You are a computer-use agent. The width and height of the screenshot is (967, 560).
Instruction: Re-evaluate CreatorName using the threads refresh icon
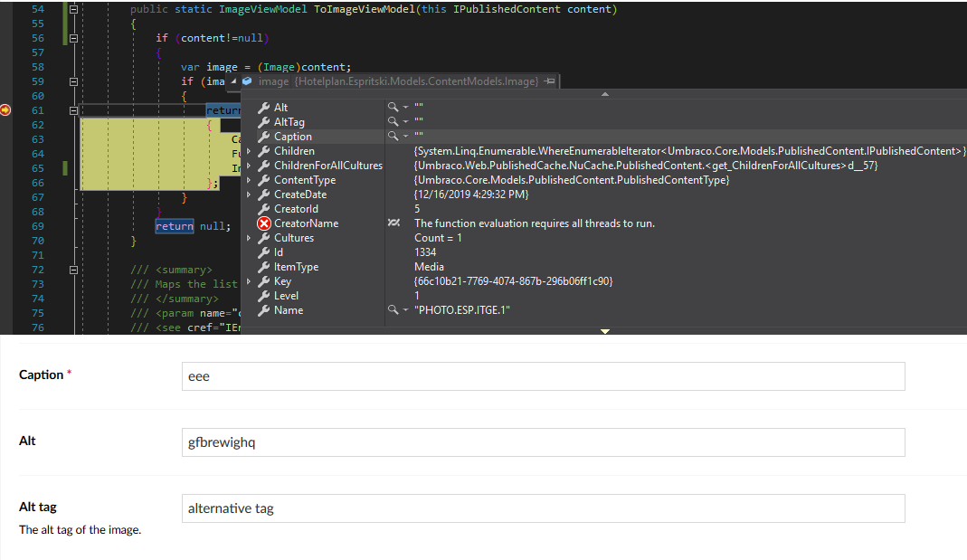(x=393, y=223)
